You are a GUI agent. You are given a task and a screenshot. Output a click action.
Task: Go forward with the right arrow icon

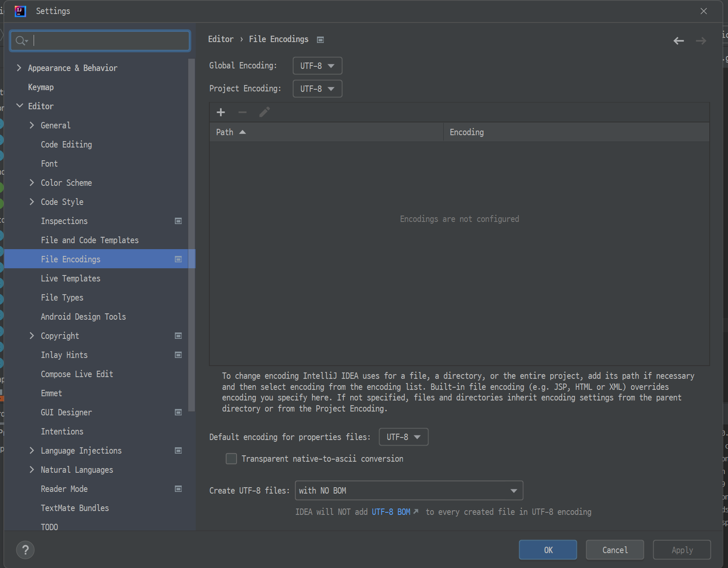tap(701, 41)
